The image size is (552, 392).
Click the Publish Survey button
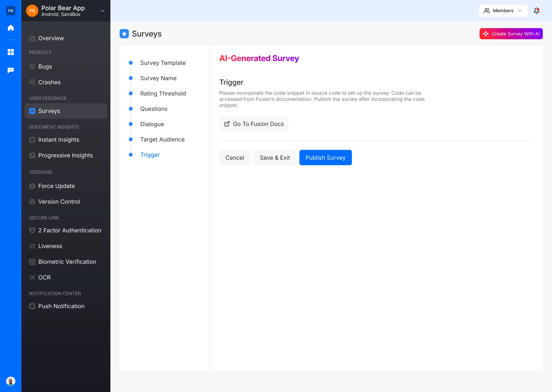click(x=325, y=158)
